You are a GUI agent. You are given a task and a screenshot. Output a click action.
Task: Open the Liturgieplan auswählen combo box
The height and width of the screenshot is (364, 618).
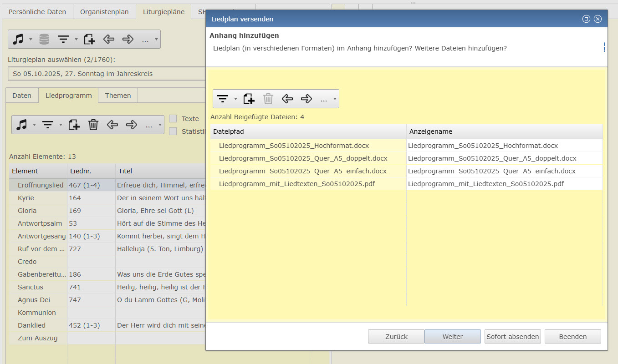point(107,74)
